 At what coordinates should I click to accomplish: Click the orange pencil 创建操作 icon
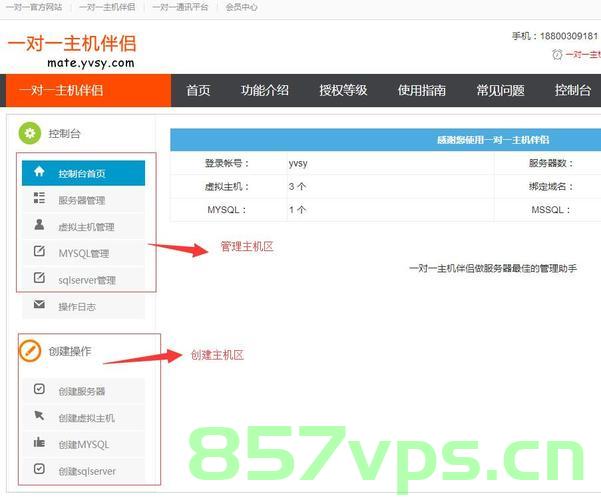click(30, 351)
